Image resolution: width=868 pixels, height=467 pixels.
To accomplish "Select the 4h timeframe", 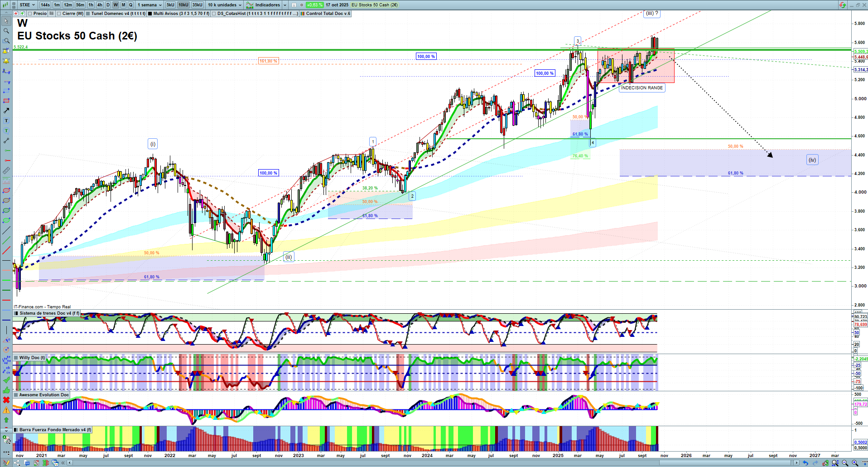I will click(100, 5).
